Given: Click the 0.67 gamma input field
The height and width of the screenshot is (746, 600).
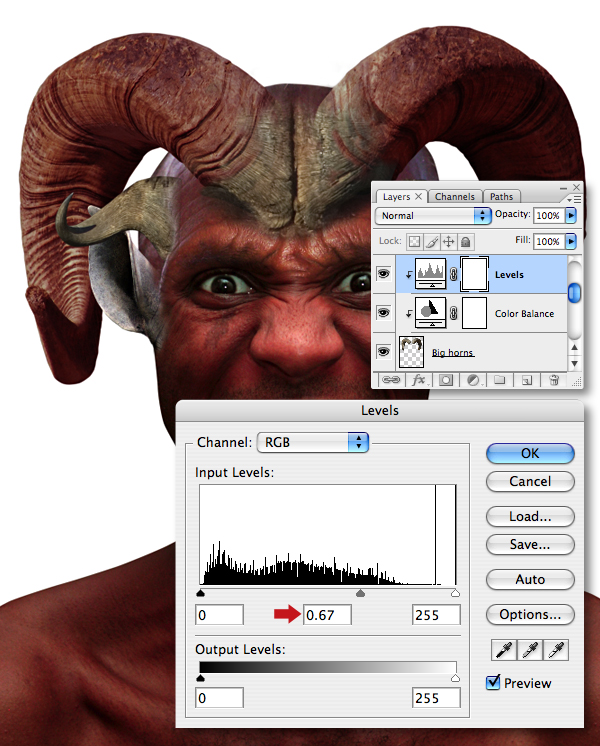Looking at the screenshot, I should pos(327,615).
